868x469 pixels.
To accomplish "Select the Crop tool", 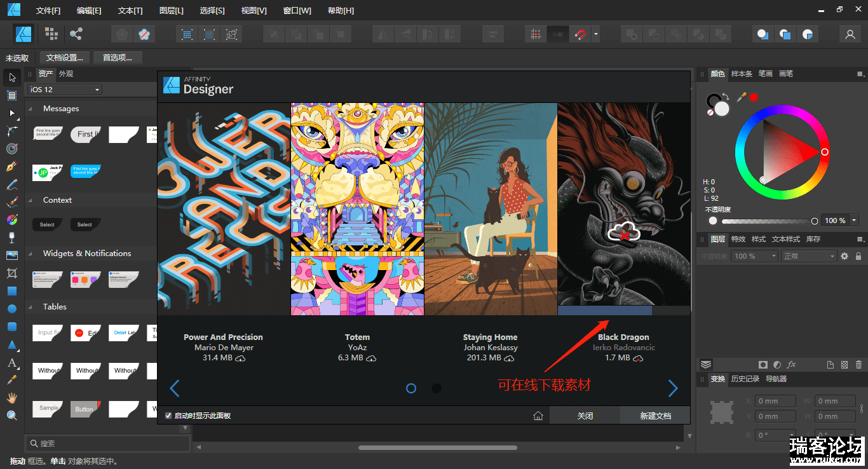I will coord(12,273).
